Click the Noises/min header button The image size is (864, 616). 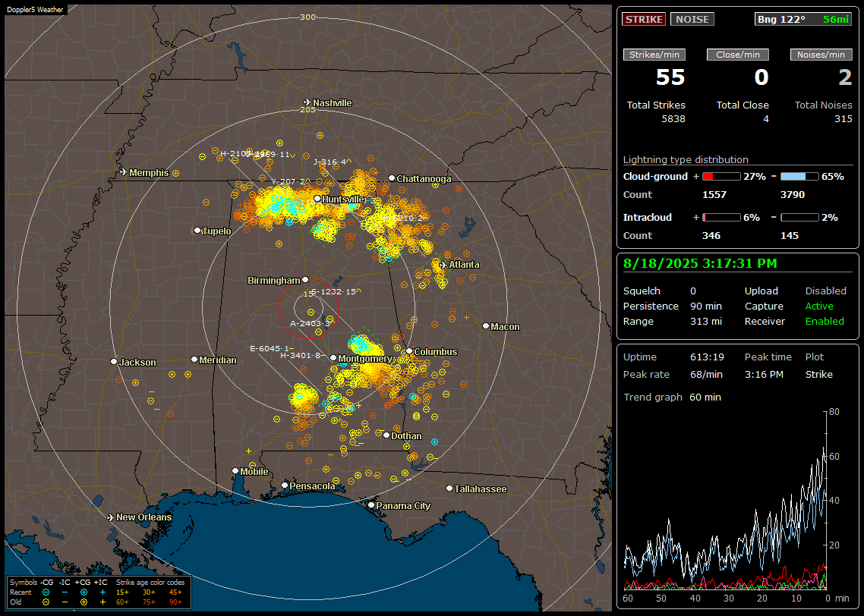821,55
